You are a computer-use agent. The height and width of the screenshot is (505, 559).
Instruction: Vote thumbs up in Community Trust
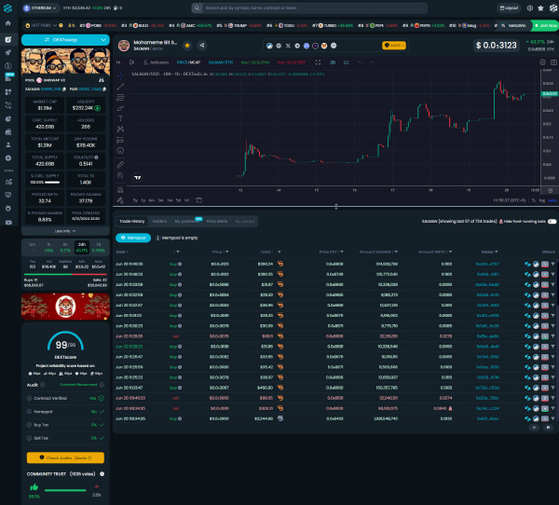pyautogui.click(x=34, y=487)
